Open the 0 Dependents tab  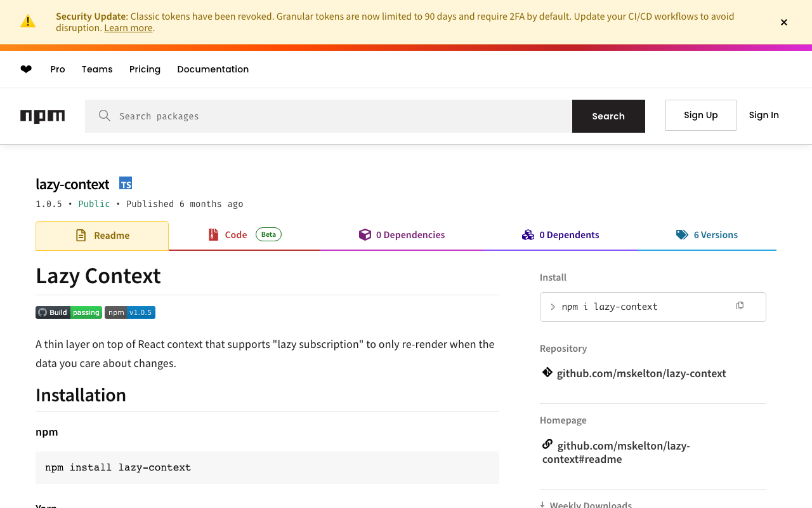point(561,235)
